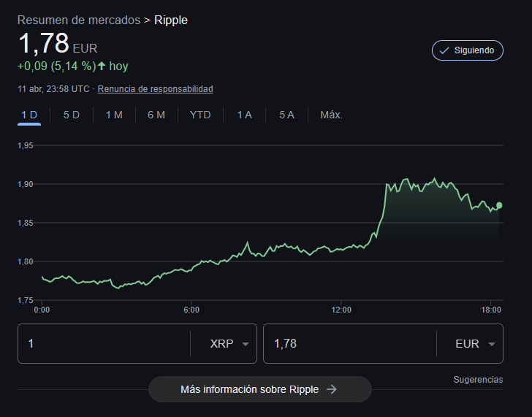Click the green endpoint dot on chart
Image resolution: width=532 pixels, height=417 pixels.
(x=499, y=205)
